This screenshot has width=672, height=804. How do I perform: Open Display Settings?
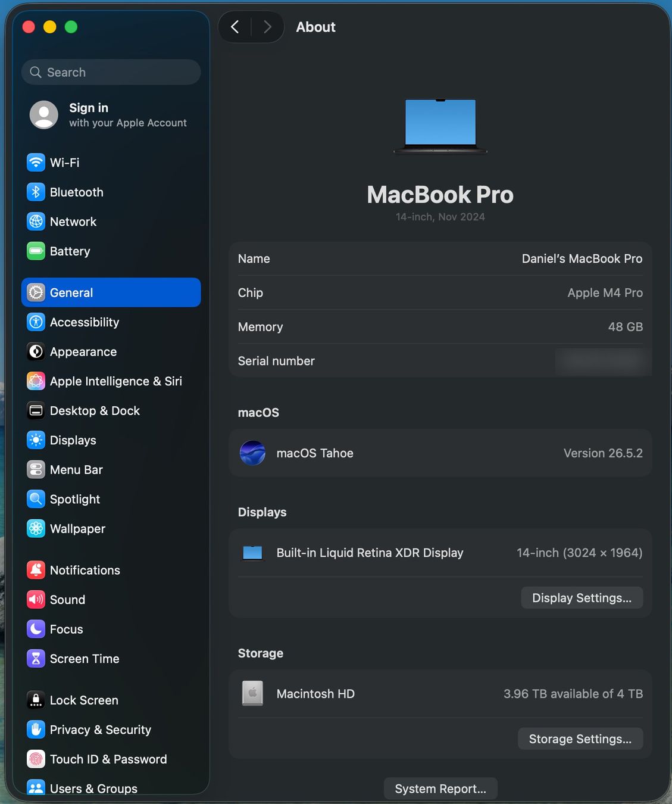pos(582,598)
